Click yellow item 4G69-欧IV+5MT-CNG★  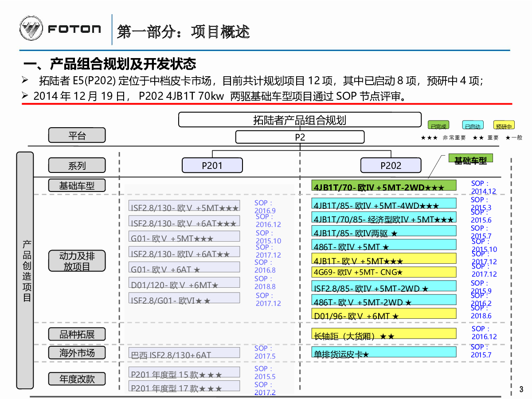tap(384, 272)
